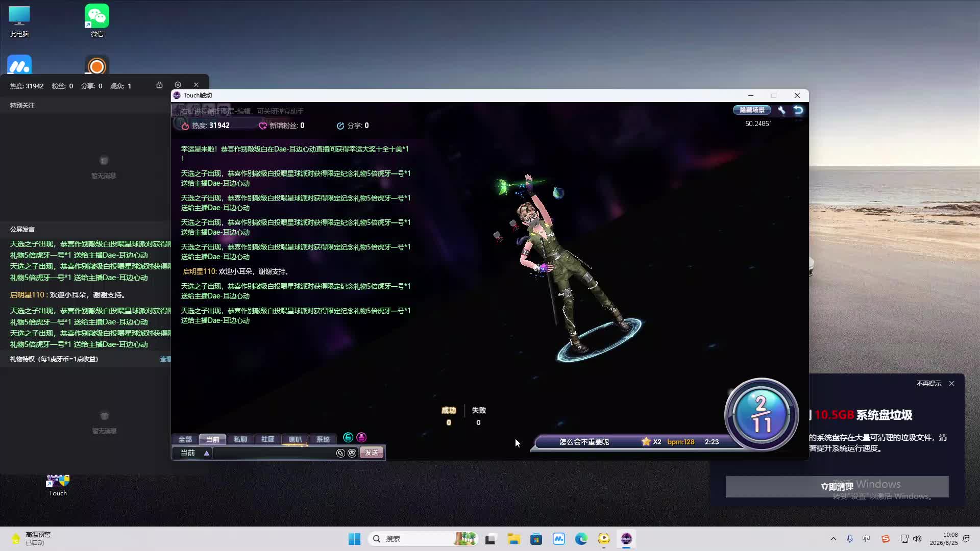Viewport: 980px width, 551px height.
Task: Click the Sogou S input tray icon
Action: pos(886,539)
